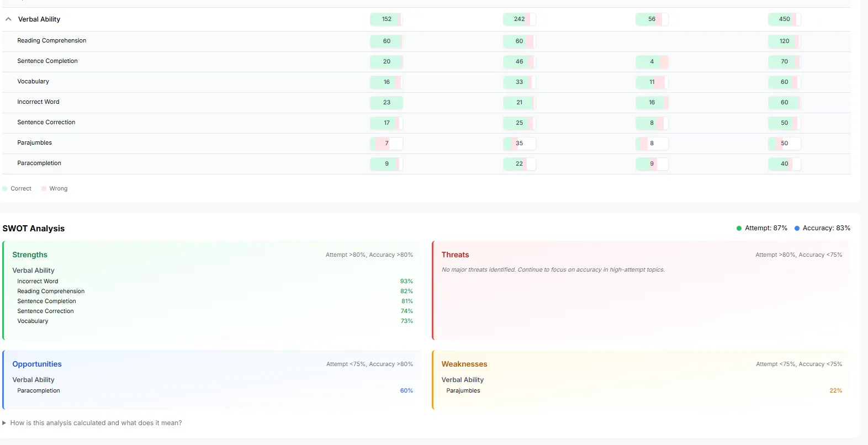Select the Sentence Completion row
Image resolution: width=868 pixels, height=445 pixels.
(x=426, y=62)
